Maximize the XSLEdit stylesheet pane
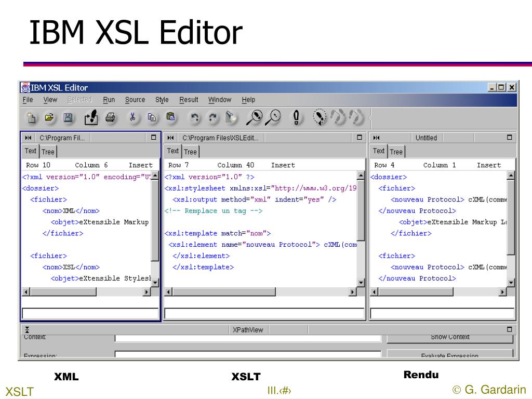532x399 pixels. tap(360, 137)
